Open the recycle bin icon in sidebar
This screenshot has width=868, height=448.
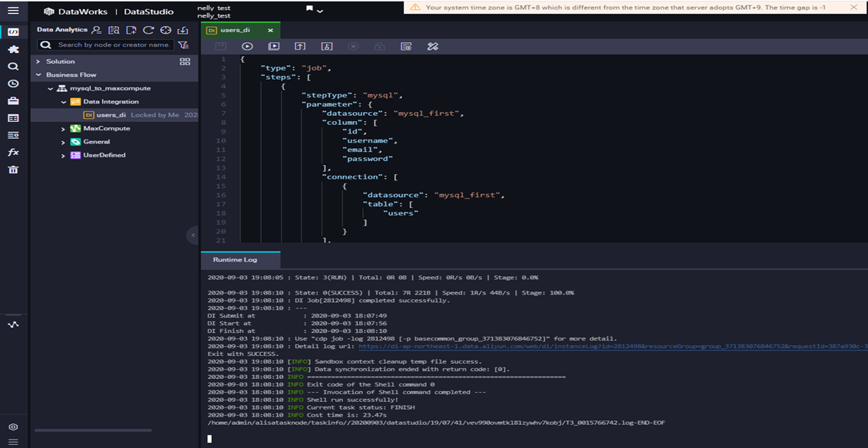pyautogui.click(x=13, y=170)
